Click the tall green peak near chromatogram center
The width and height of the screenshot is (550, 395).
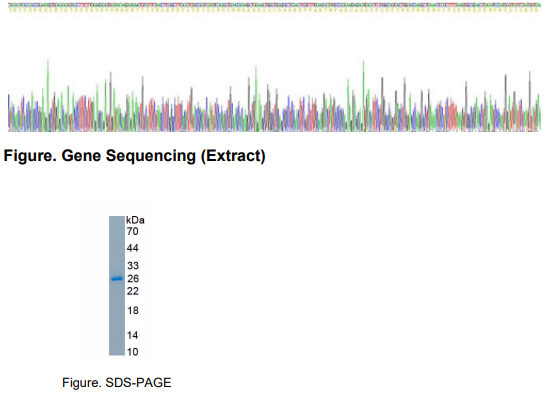pyautogui.click(x=256, y=91)
